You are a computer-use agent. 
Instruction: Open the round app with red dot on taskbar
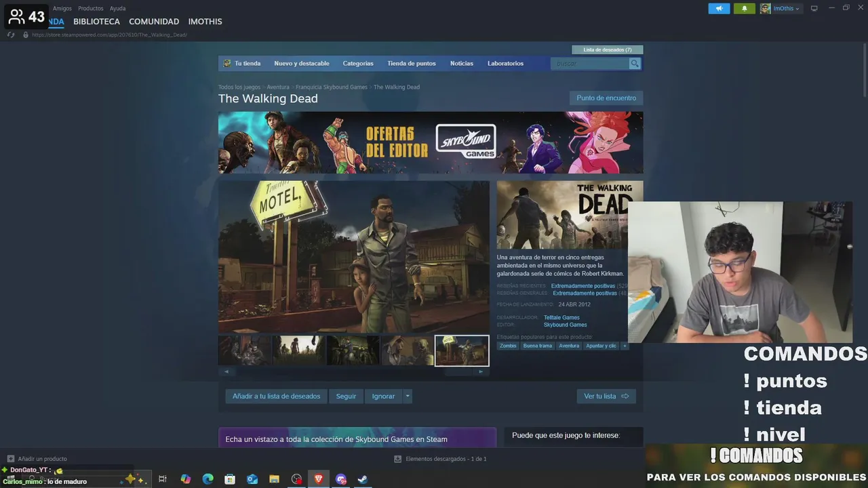coord(296,479)
